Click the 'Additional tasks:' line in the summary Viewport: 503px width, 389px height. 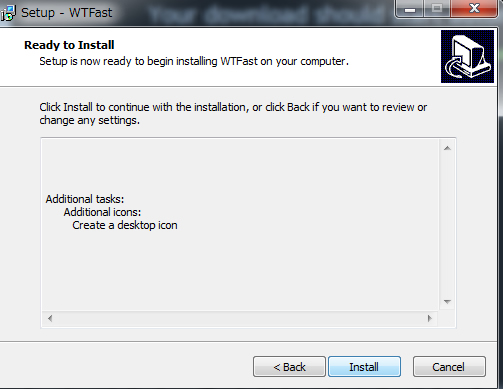click(85, 199)
